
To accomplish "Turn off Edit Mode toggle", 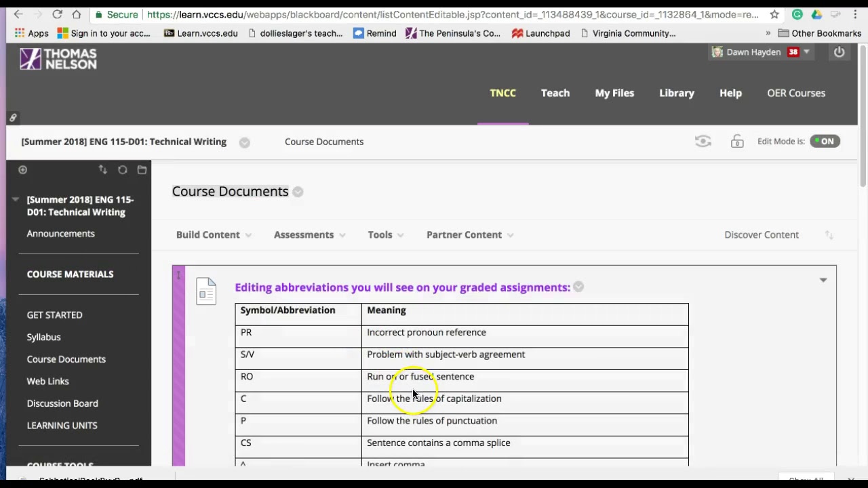I will pyautogui.click(x=825, y=141).
